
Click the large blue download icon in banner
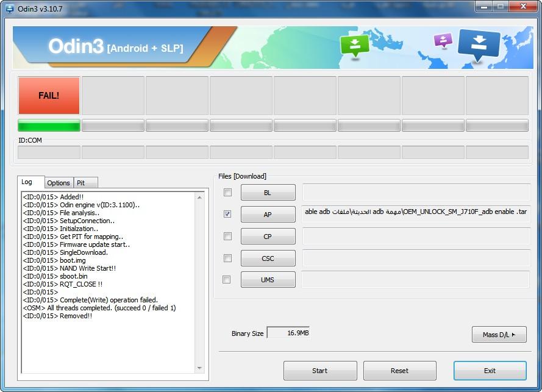[x=479, y=45]
